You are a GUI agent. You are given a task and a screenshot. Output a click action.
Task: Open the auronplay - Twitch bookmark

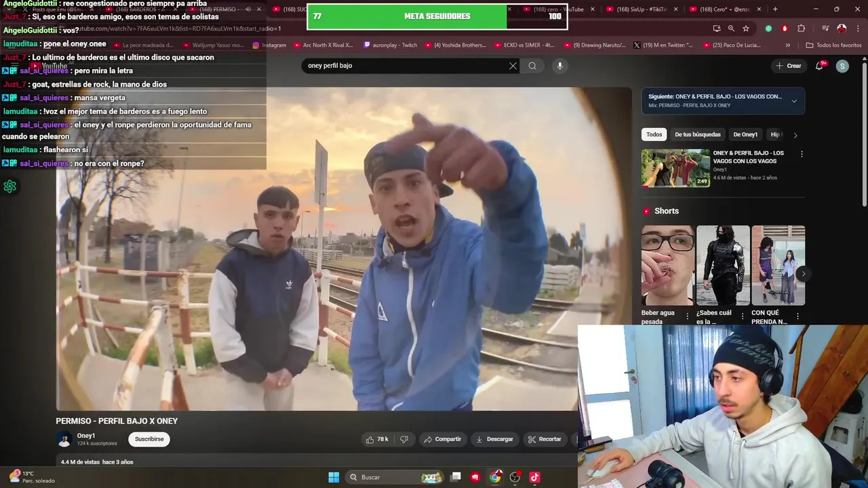[391, 45]
